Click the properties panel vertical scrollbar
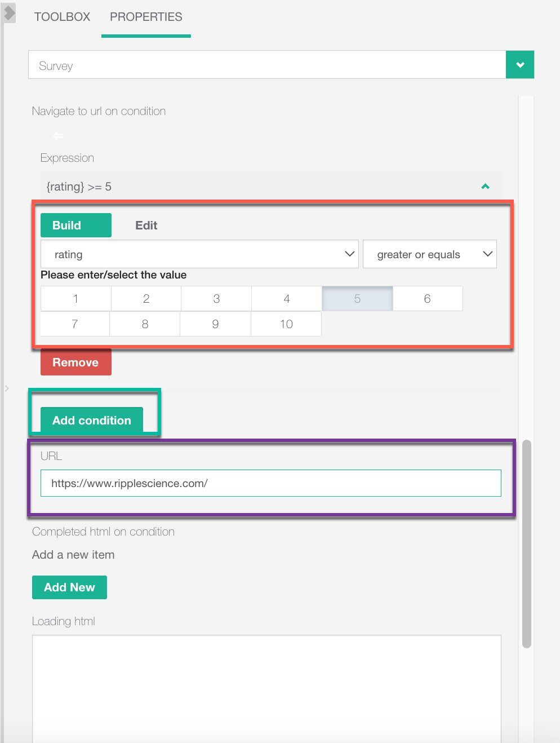The width and height of the screenshot is (560, 743). pos(527,543)
